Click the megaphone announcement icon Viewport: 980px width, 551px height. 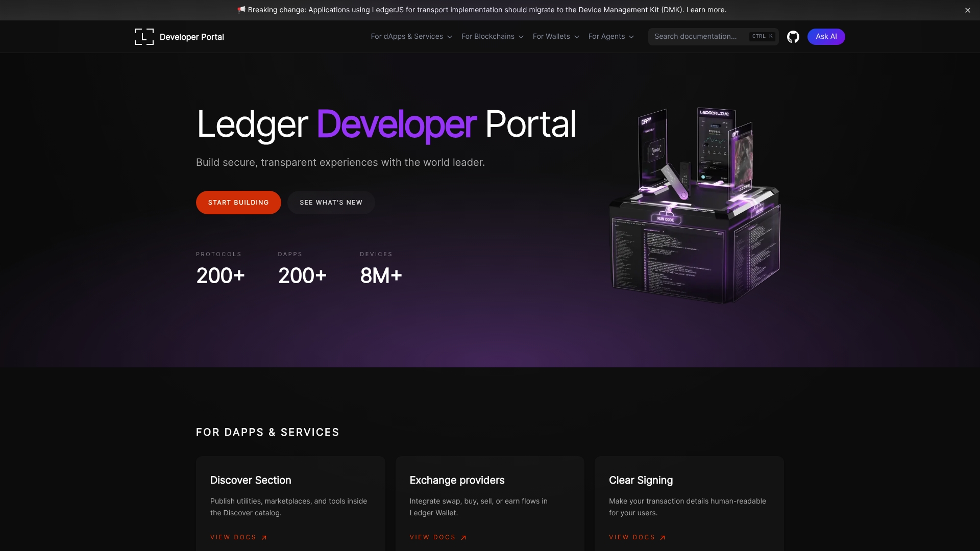(241, 10)
